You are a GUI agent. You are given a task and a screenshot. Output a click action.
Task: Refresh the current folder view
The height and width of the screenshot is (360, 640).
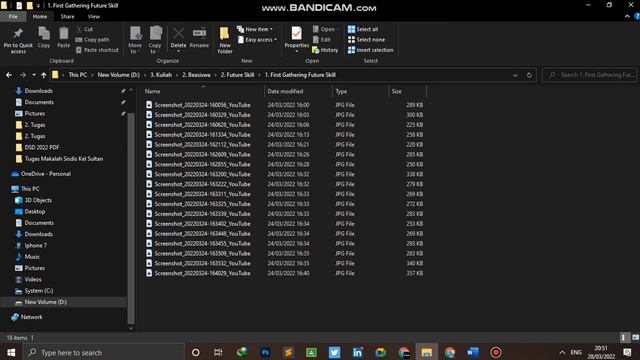point(529,75)
